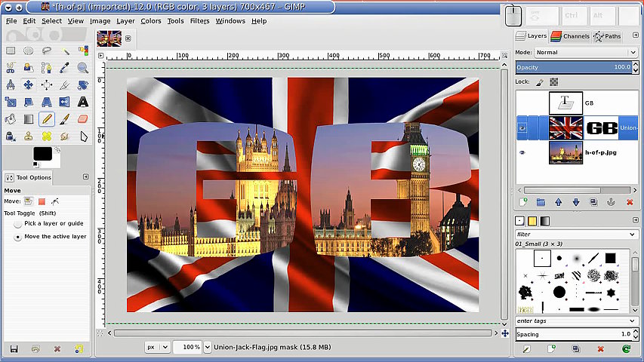The width and height of the screenshot is (644, 362).
Task: Select the Paintbrush tool
Action: [65, 119]
